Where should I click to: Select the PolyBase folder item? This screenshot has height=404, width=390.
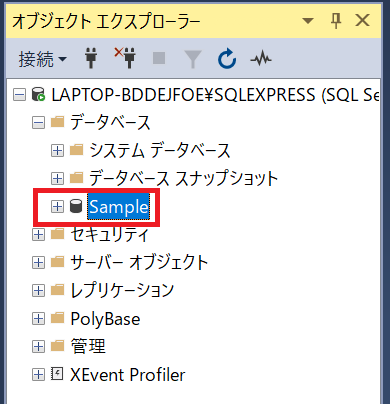(x=105, y=319)
